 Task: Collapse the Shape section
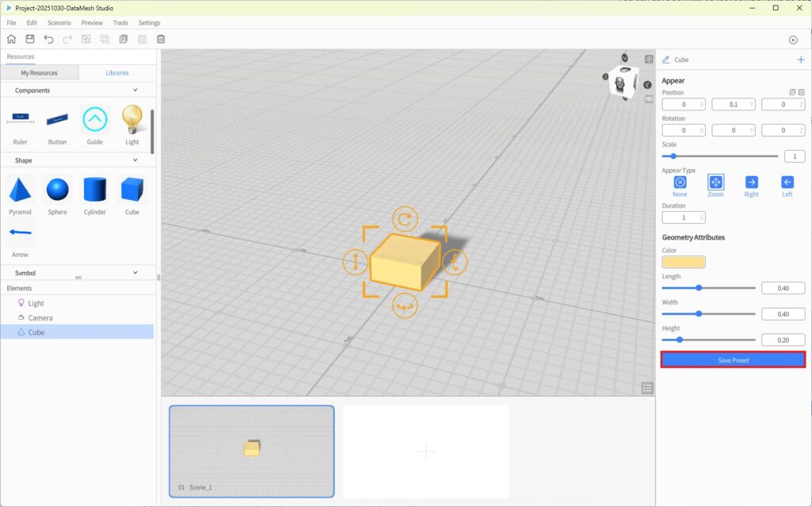[x=135, y=160]
